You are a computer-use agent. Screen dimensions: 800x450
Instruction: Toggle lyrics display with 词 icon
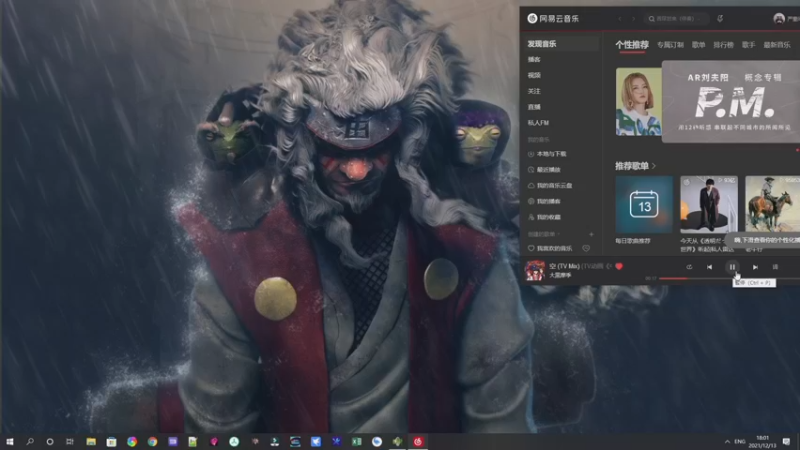(x=775, y=267)
